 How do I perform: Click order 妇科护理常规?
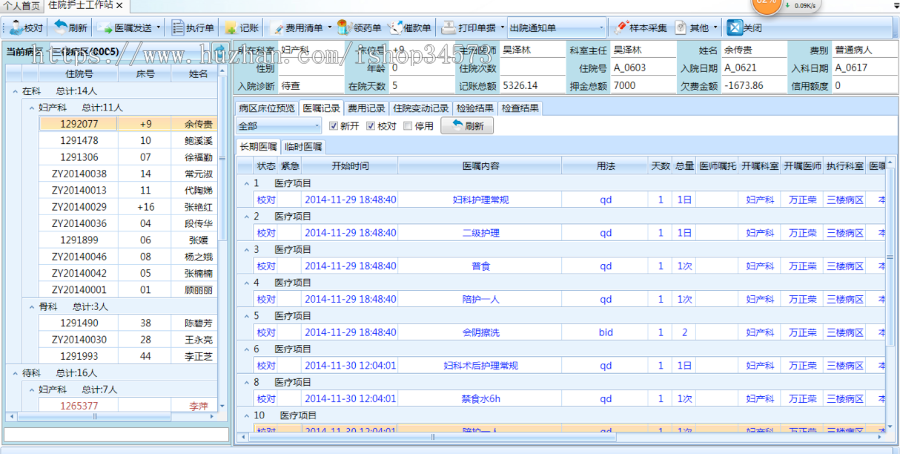[x=480, y=200]
